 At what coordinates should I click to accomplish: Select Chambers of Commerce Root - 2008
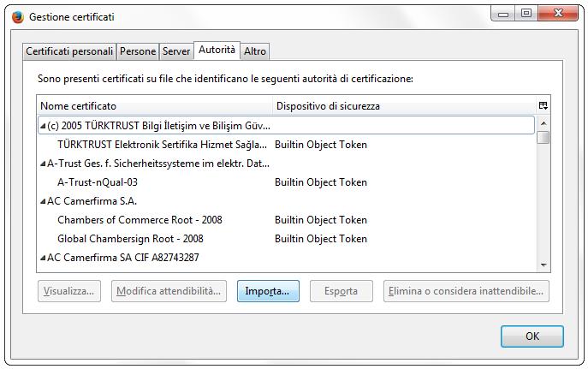pyautogui.click(x=140, y=220)
